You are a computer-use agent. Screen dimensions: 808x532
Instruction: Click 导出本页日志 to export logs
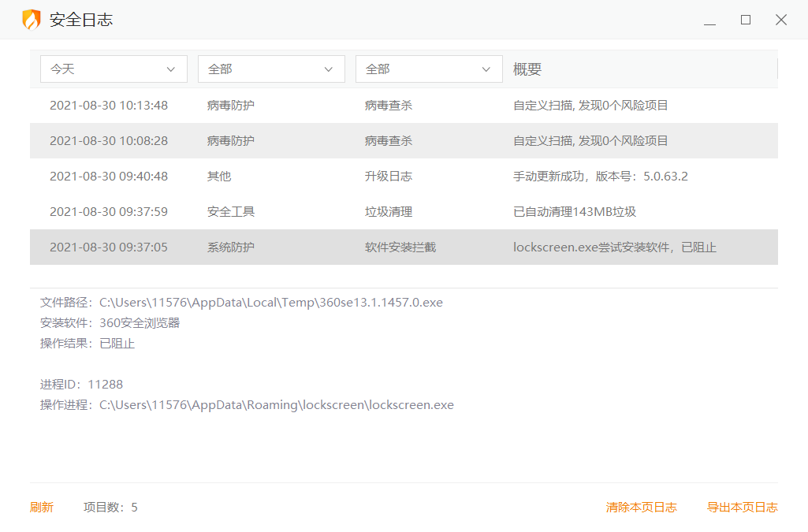point(742,508)
